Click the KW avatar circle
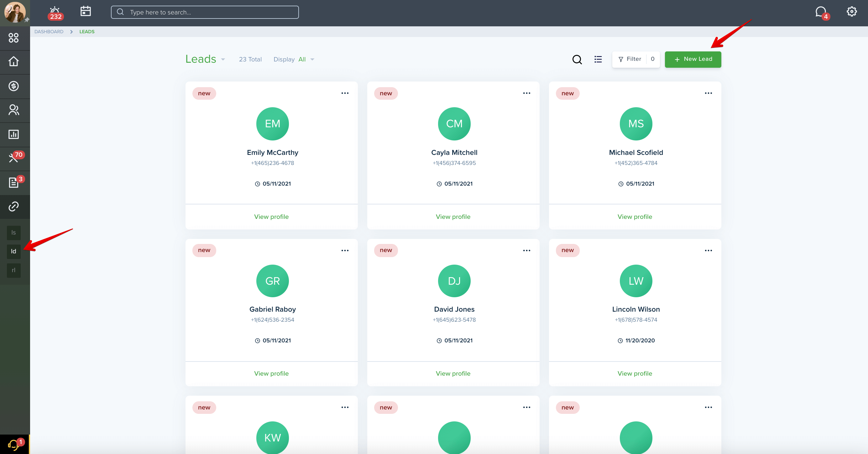This screenshot has height=454, width=868. click(272, 437)
